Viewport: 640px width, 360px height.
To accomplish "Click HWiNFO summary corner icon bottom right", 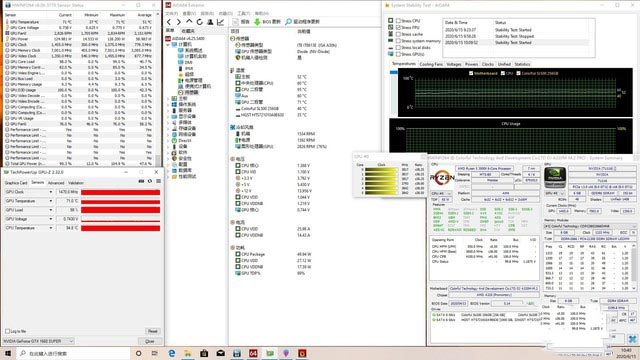I will point(632,339).
